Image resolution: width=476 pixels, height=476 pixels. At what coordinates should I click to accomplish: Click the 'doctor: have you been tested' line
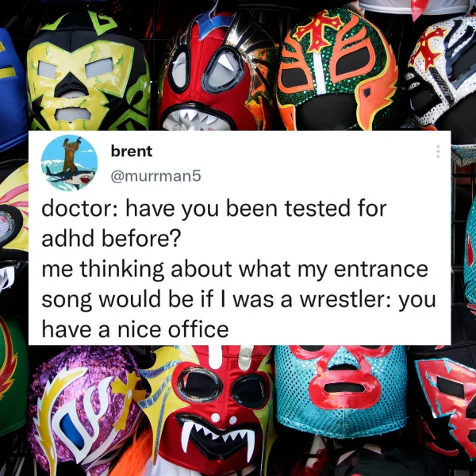coord(214,209)
